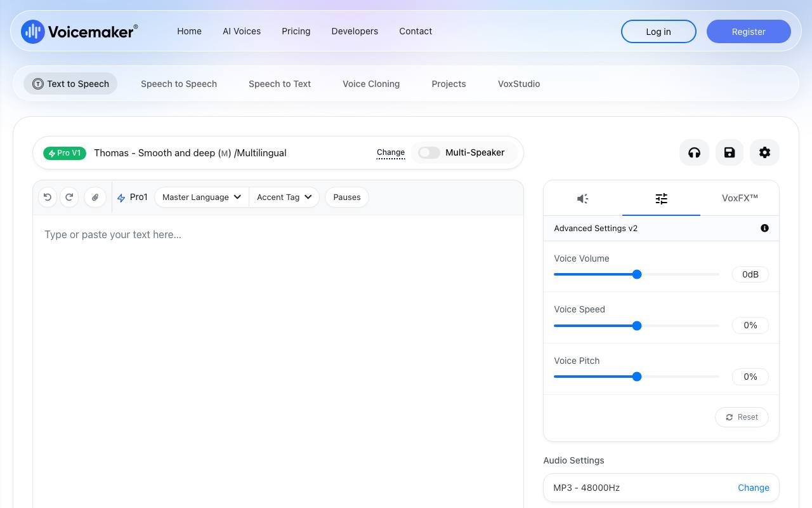
Task: Click the Voice Pitch 0% value field
Action: [x=750, y=377]
